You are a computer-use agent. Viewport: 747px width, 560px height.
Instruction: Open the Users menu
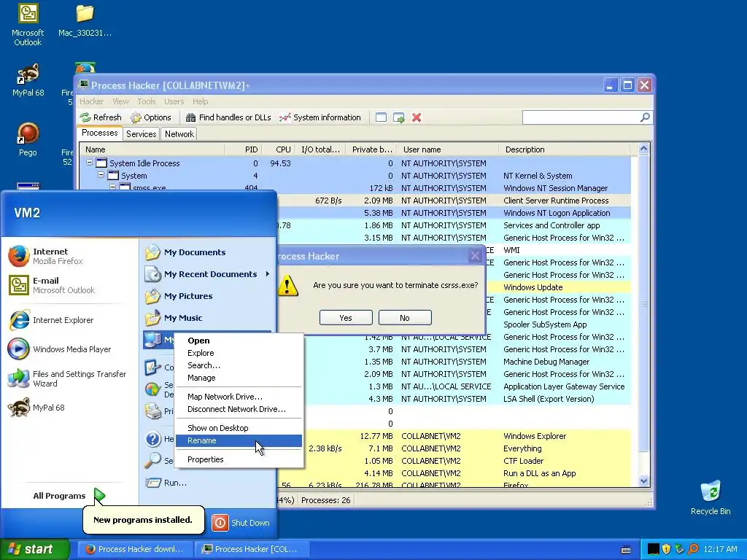point(174,101)
